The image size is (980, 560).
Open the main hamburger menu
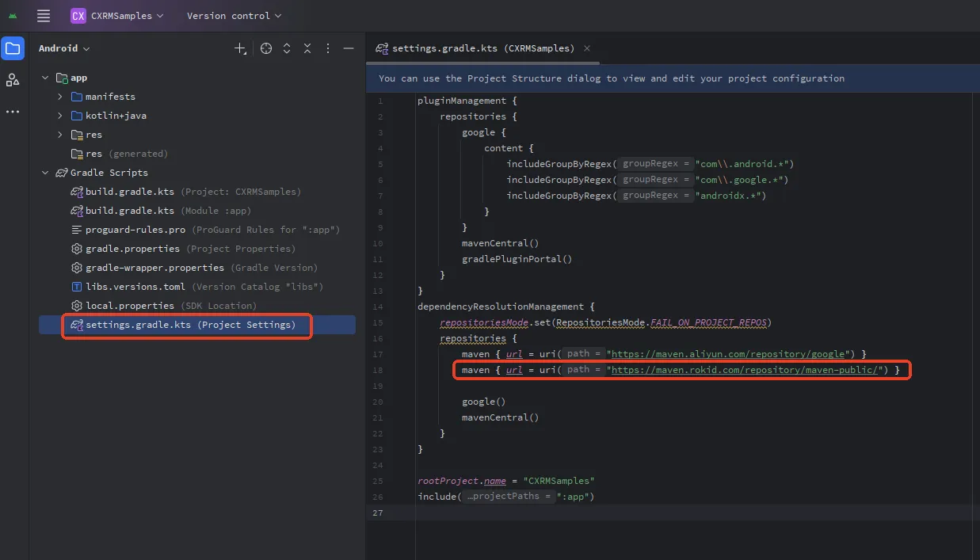coord(44,16)
